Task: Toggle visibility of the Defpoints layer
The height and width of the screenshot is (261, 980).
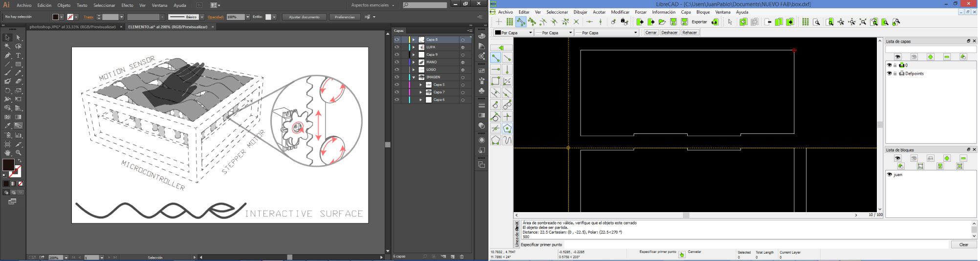Action: (889, 73)
